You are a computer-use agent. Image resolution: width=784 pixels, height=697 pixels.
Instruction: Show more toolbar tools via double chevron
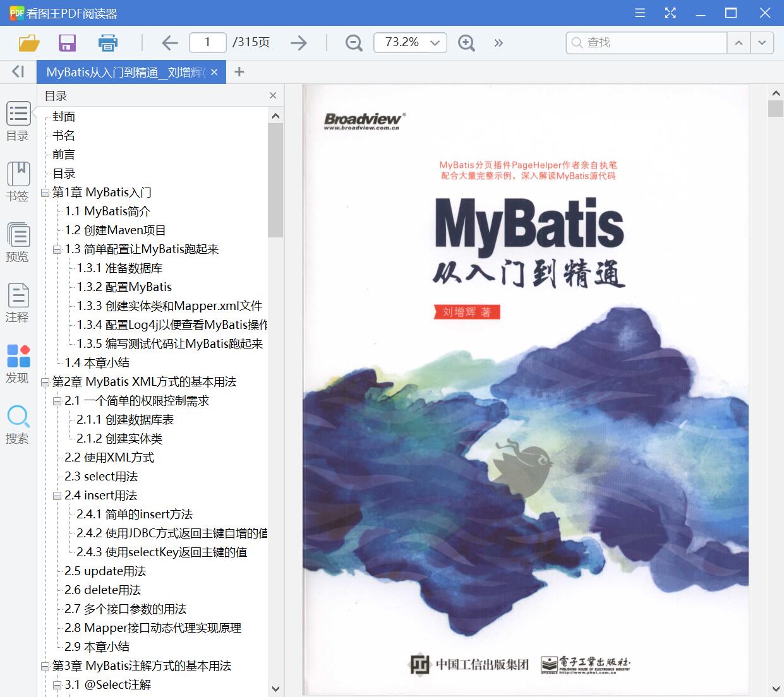pos(498,43)
